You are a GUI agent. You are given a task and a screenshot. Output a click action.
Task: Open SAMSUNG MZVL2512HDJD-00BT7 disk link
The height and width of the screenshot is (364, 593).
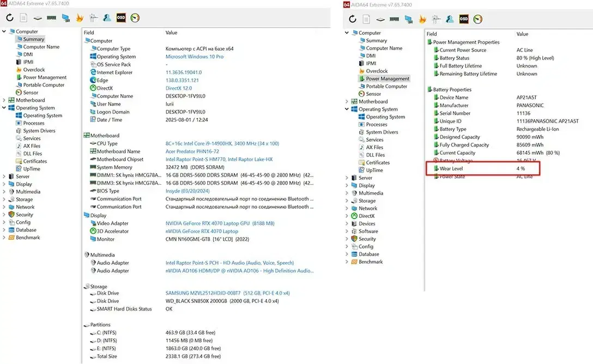227,293
